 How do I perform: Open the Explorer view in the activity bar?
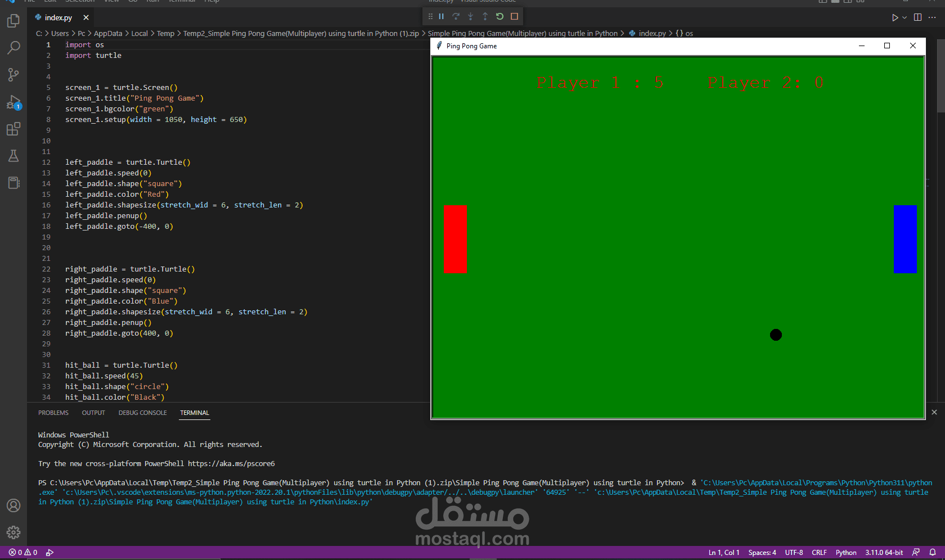[13, 21]
